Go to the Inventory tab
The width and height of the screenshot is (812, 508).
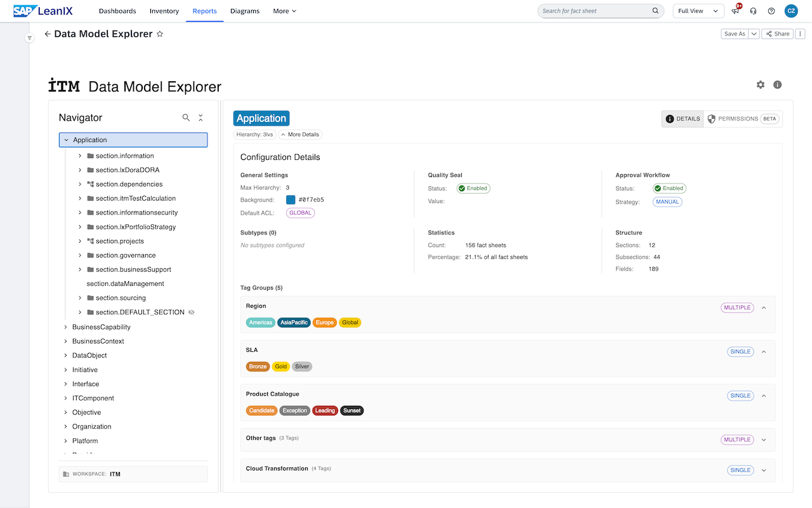[x=164, y=11]
